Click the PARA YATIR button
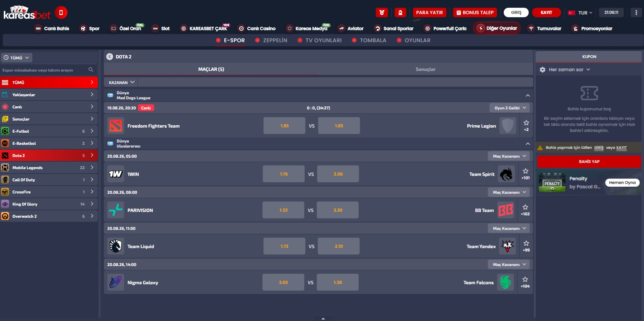 point(429,12)
